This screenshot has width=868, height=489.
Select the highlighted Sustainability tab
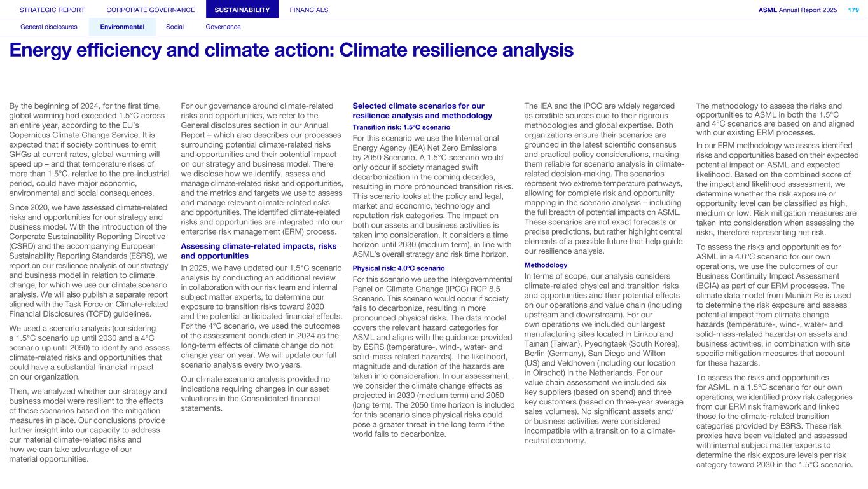coord(242,10)
